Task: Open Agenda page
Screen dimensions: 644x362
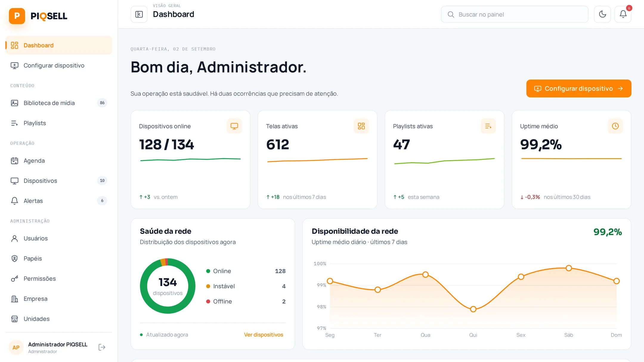Action: (x=59, y=161)
